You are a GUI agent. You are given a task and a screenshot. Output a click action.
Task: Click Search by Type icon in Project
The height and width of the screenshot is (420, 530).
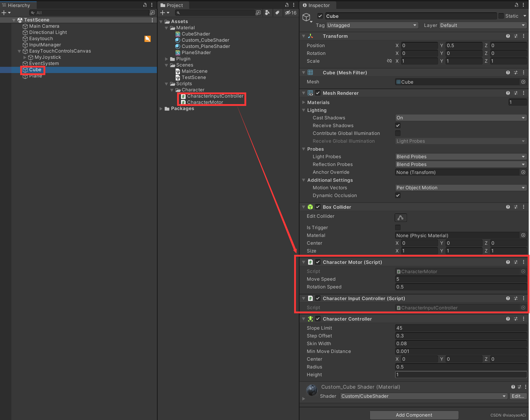267,13
